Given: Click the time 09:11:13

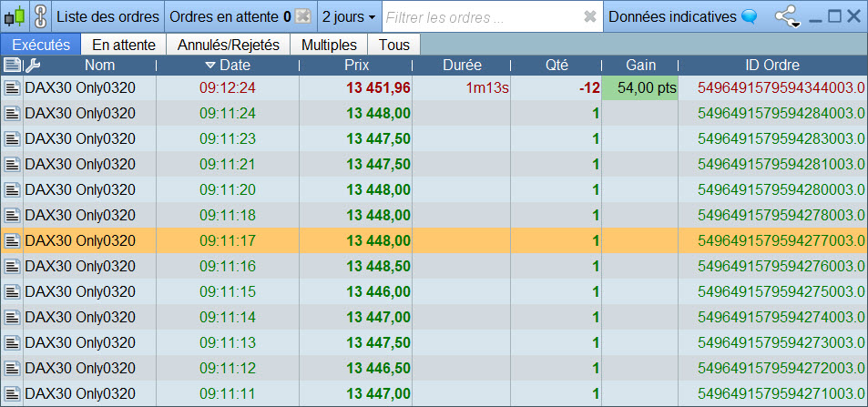Looking at the screenshot, I should pos(228,342).
